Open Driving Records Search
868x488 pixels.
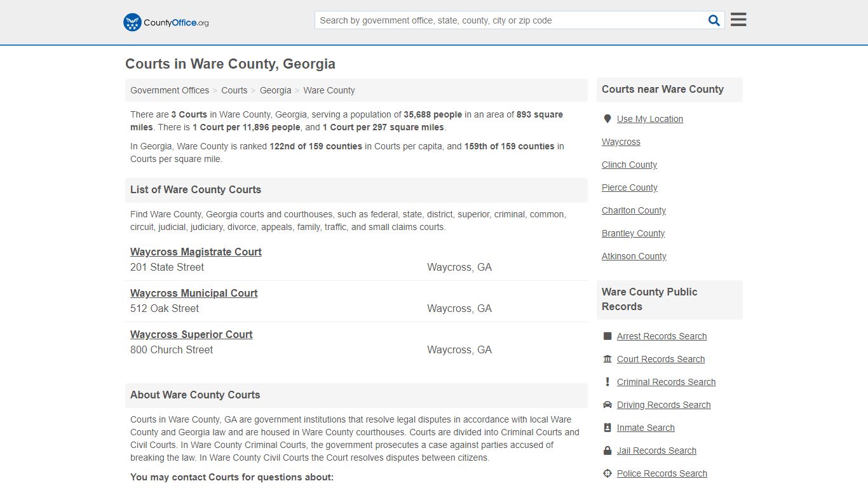(x=663, y=405)
